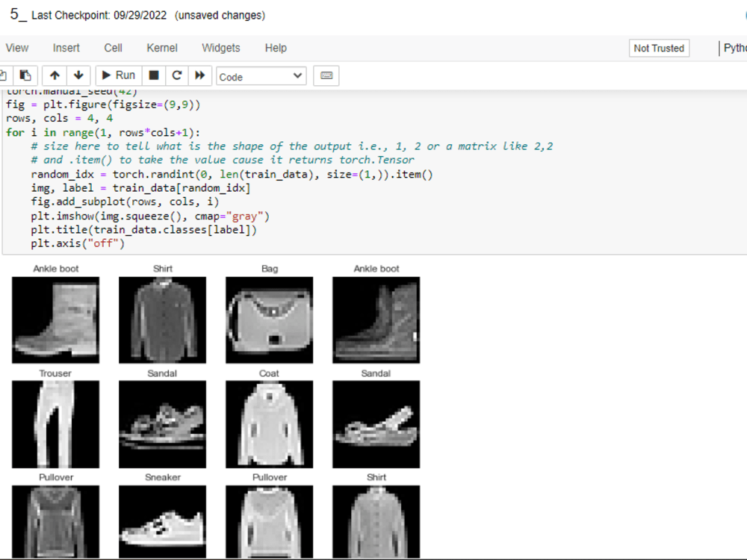Click the Shirt image in the top row
This screenshot has width=747, height=560.
tap(162, 320)
